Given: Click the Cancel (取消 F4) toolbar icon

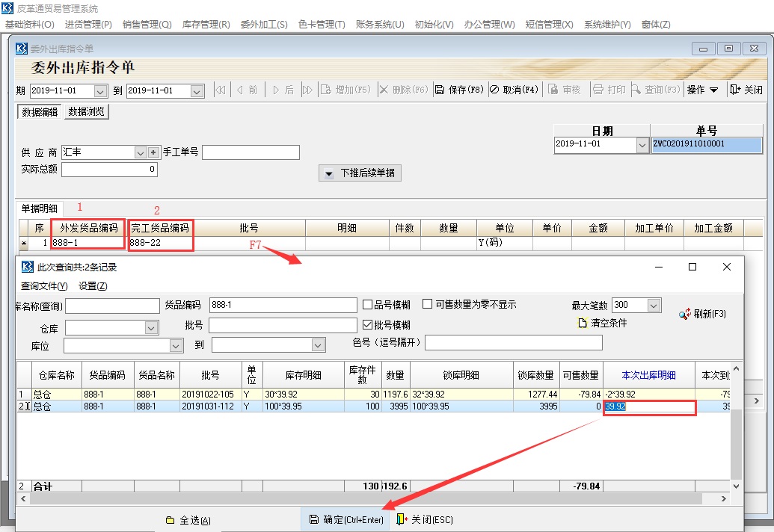Looking at the screenshot, I should [x=494, y=90].
